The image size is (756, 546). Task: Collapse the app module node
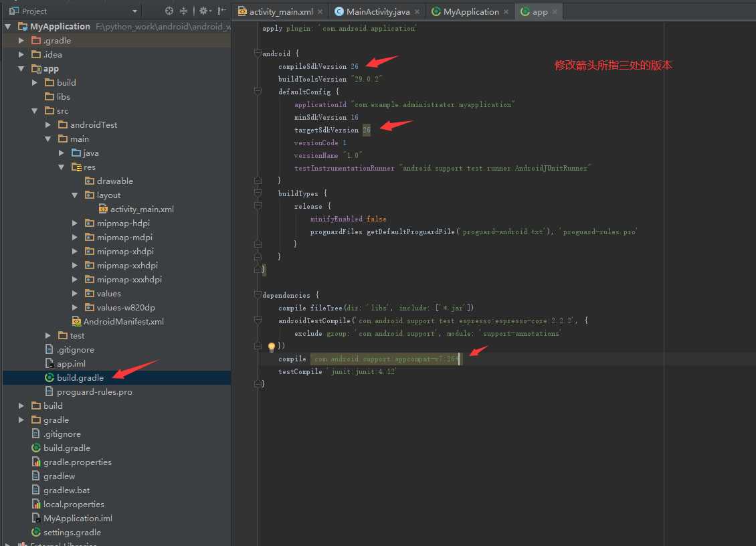(21, 68)
